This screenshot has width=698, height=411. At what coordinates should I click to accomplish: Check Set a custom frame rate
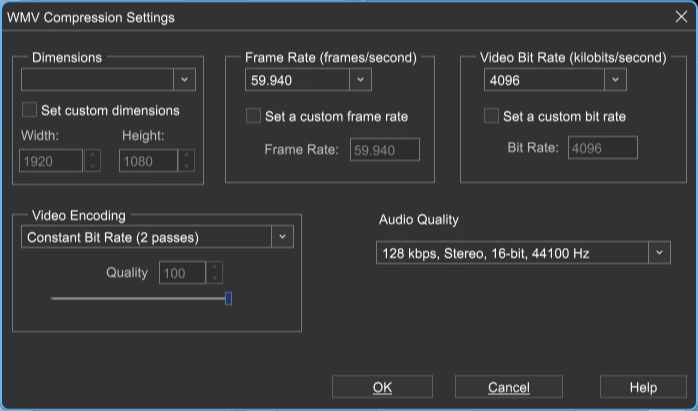click(x=253, y=116)
